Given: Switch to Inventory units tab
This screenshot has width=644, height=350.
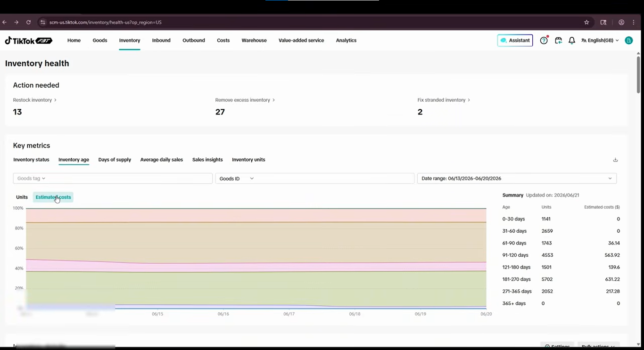Looking at the screenshot, I should tap(248, 160).
